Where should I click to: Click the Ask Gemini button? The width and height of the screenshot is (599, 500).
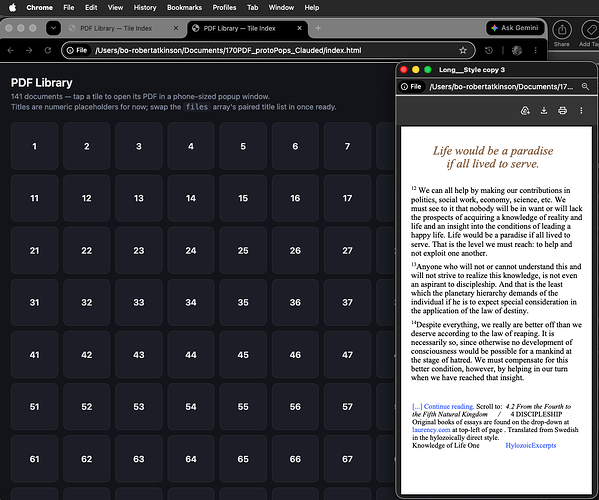click(515, 28)
